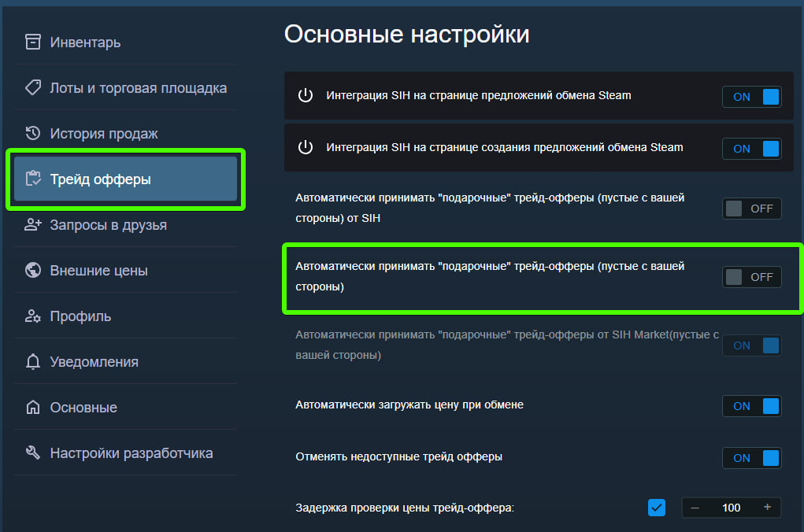Screen dimensions: 804x532
Task: Click the Профиль user gear icon
Action: 33,316
